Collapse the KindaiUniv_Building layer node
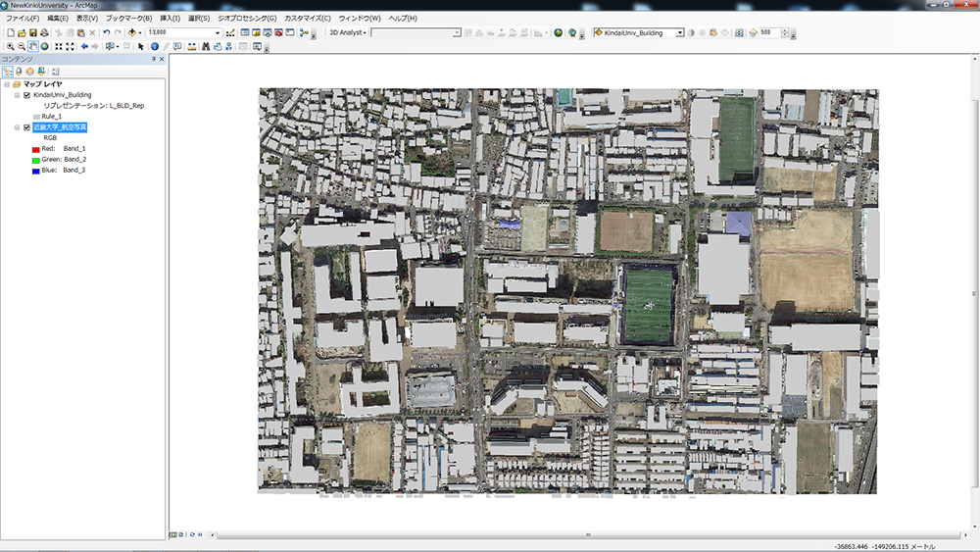Screen dimensions: 980x552 coord(17,95)
